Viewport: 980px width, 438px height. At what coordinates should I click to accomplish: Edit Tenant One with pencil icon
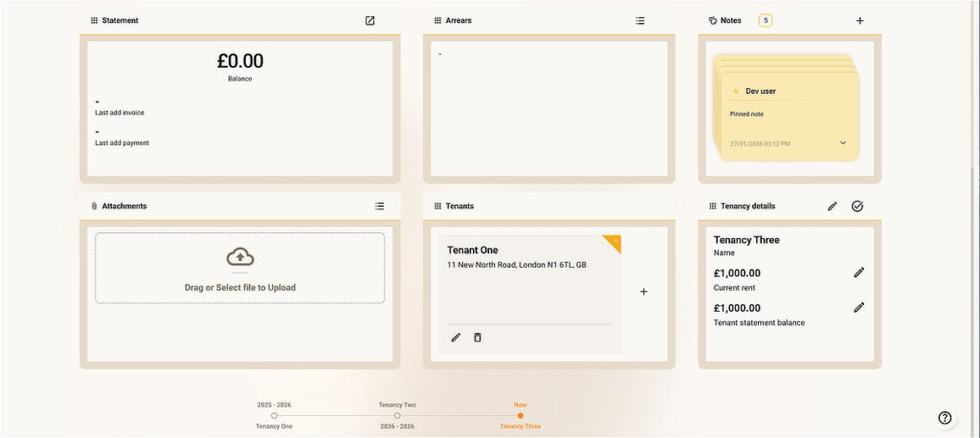[x=456, y=338]
